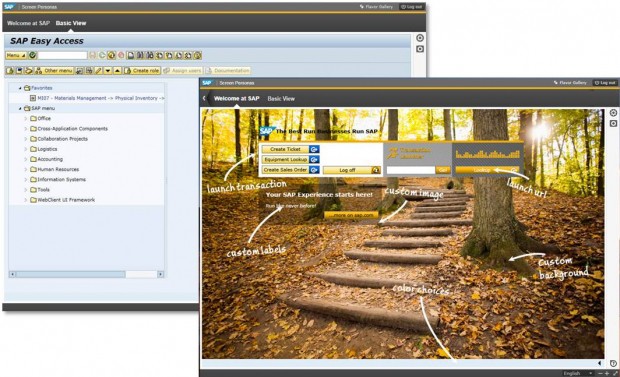Open the Menu dropdown button
The height and width of the screenshot is (377, 620).
point(16,55)
